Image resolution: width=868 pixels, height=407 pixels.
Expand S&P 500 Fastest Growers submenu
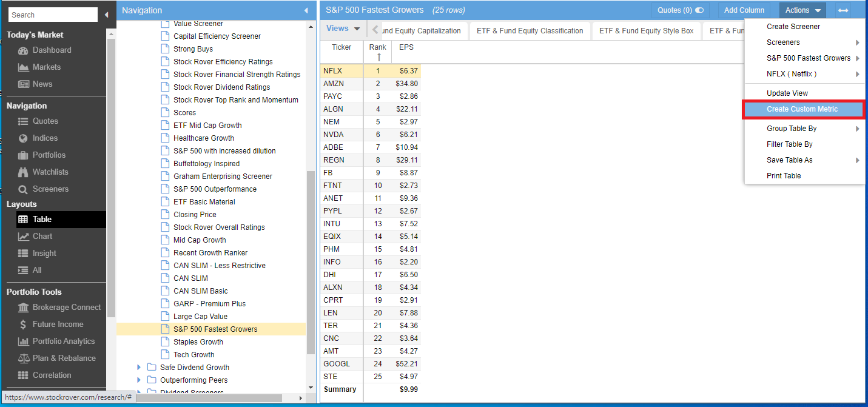(x=857, y=58)
